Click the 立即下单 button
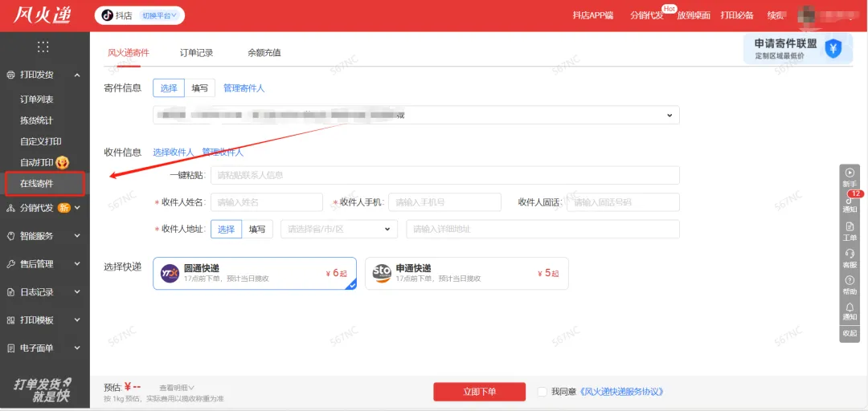The width and height of the screenshot is (868, 411). point(479,392)
